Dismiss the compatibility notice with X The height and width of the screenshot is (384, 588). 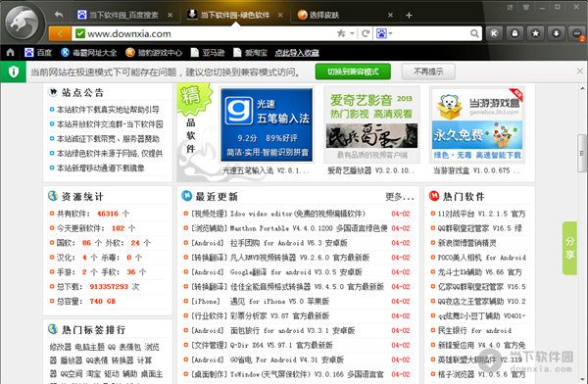[x=580, y=71]
